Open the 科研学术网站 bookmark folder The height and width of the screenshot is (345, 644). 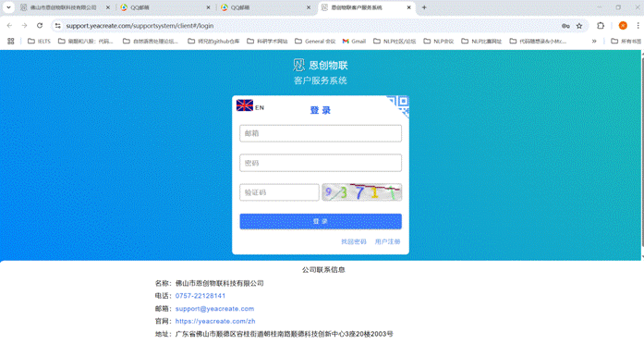[267, 41]
